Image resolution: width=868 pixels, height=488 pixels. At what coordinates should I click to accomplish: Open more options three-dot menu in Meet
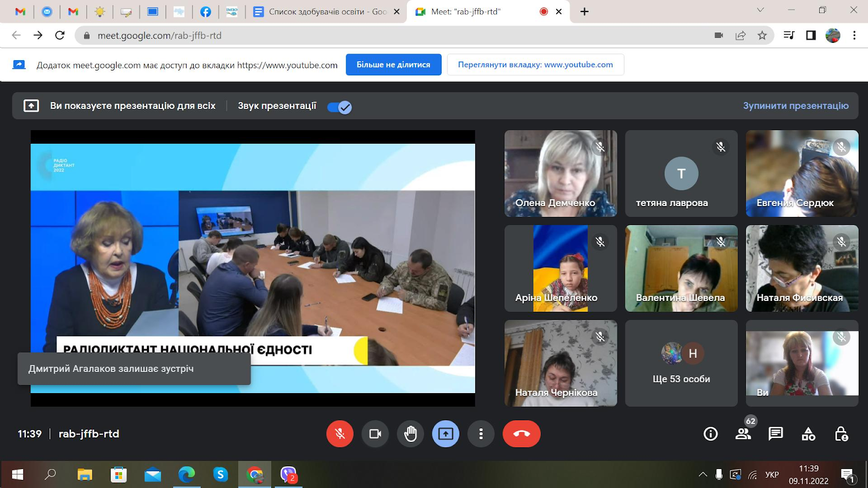pyautogui.click(x=481, y=434)
